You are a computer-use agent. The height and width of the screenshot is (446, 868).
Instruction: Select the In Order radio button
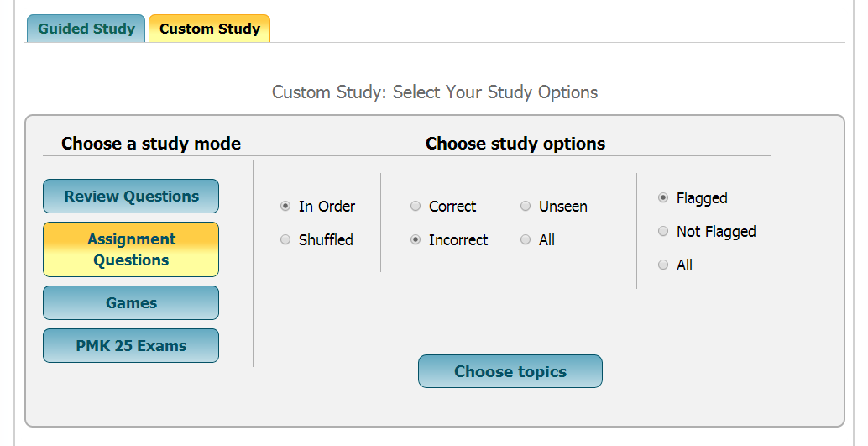[285, 207]
